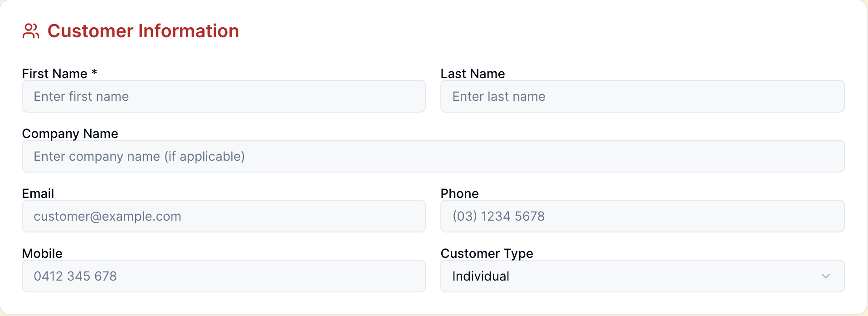Image resolution: width=868 pixels, height=316 pixels.
Task: Click the Email input field
Action: tap(224, 216)
